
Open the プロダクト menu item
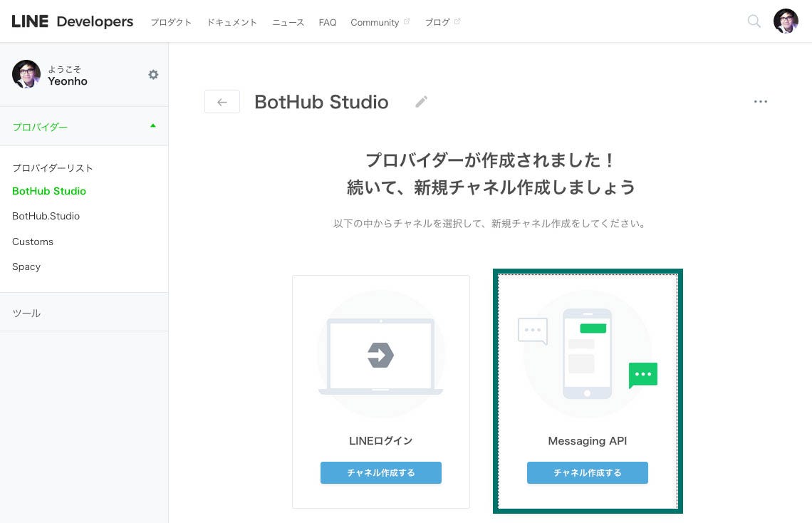[x=171, y=22]
